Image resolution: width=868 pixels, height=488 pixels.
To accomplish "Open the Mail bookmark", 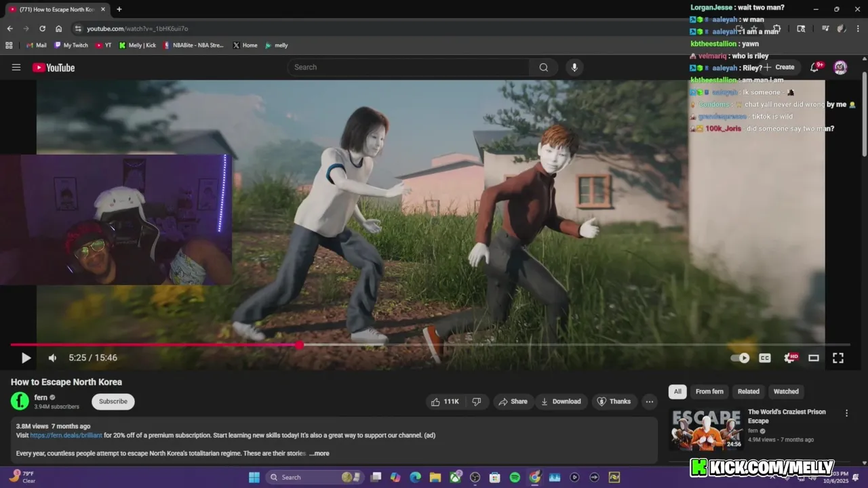I will coord(36,45).
